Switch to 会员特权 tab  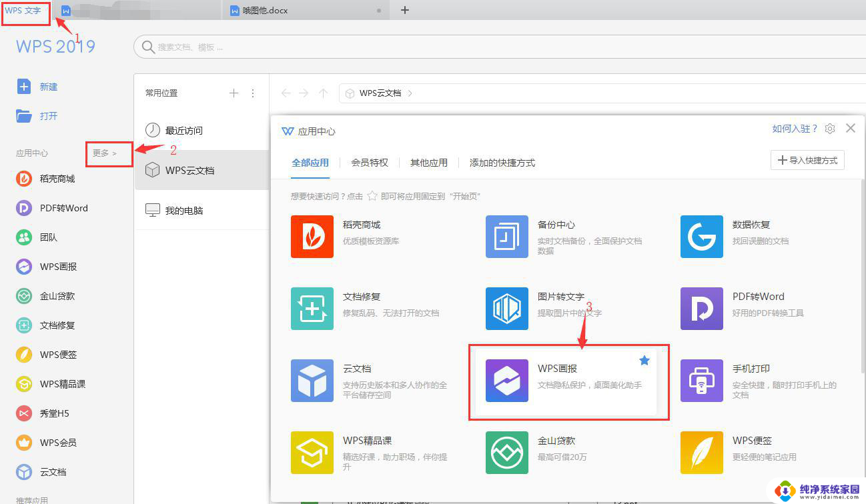coord(370,163)
